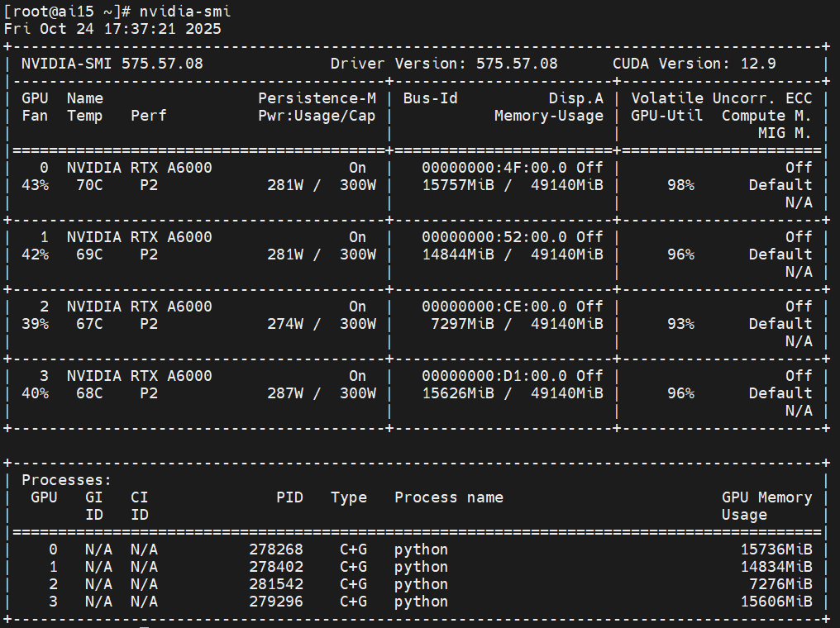The image size is (840, 628).
Task: Click GPU 0 bus ID 00000000:4F:00.0
Action: point(499,168)
